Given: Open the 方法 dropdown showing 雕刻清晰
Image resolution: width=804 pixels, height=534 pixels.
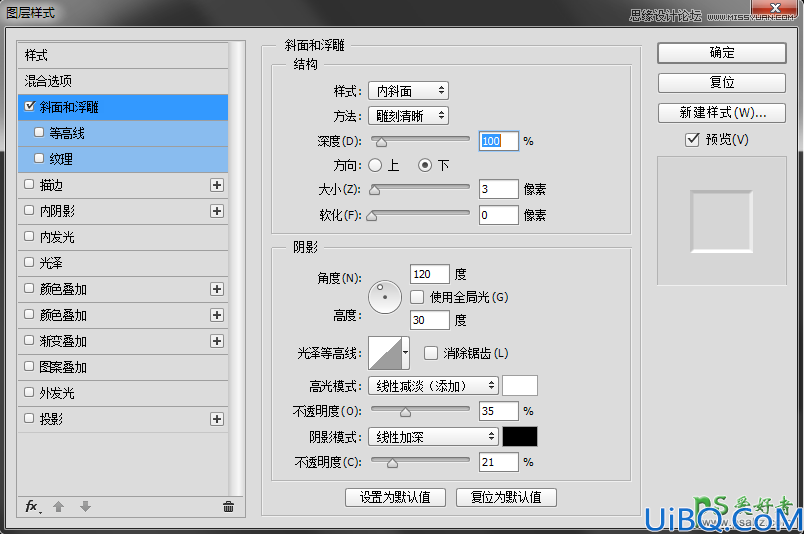Looking at the screenshot, I should (x=408, y=116).
